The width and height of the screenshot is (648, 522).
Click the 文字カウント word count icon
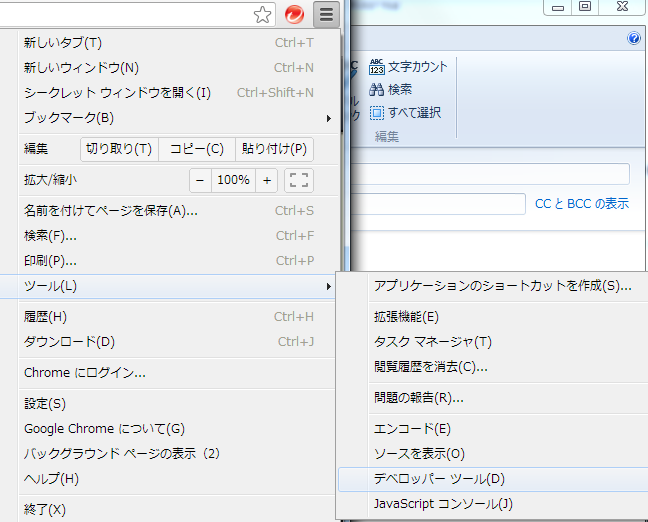(x=376, y=67)
